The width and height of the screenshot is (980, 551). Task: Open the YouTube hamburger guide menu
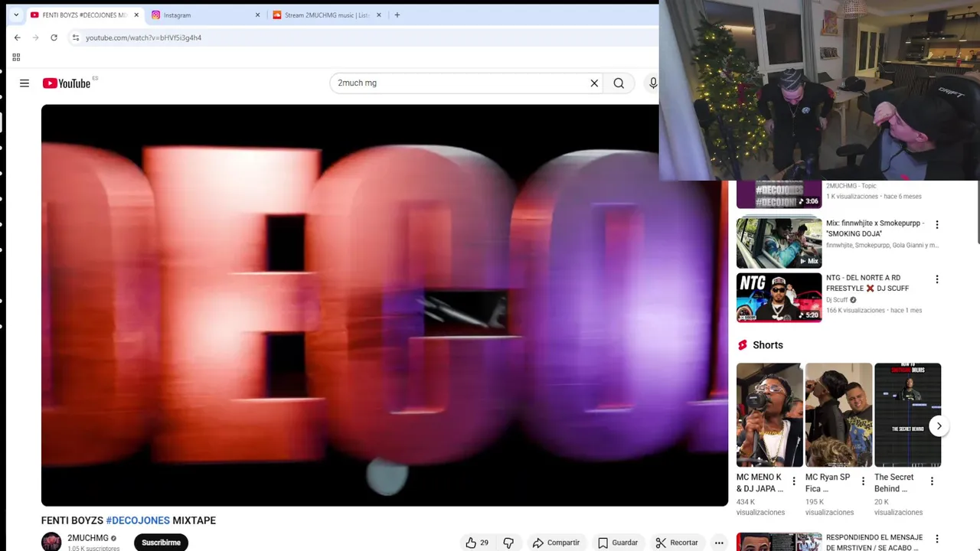click(x=24, y=83)
